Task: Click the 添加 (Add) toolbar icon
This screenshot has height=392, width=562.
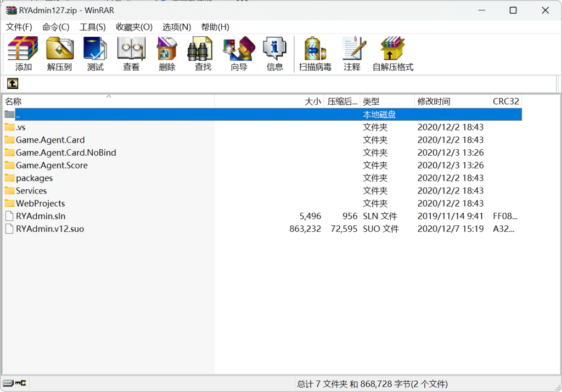Action: [x=23, y=54]
